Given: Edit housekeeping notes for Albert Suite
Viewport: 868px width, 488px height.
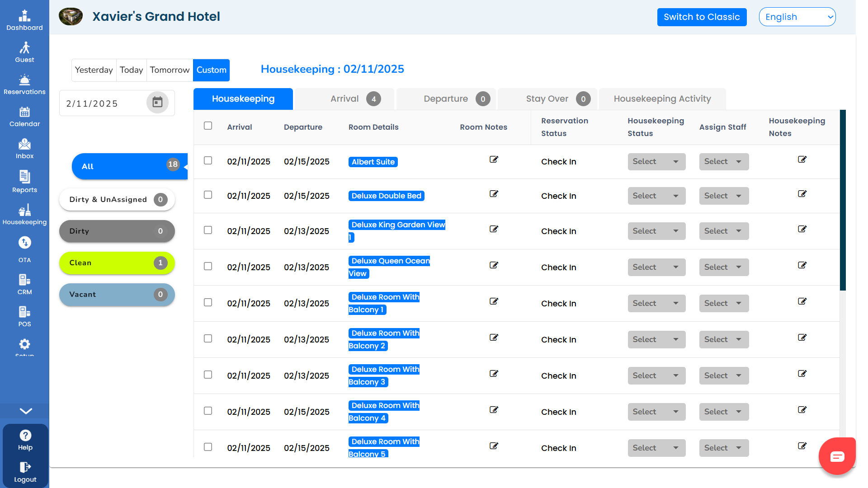Looking at the screenshot, I should pos(802,160).
